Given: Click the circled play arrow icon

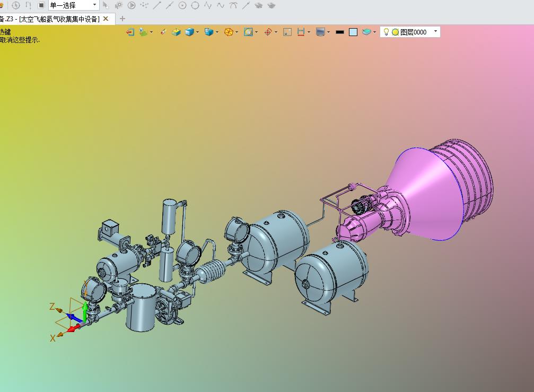Looking at the screenshot, I should point(132,5).
